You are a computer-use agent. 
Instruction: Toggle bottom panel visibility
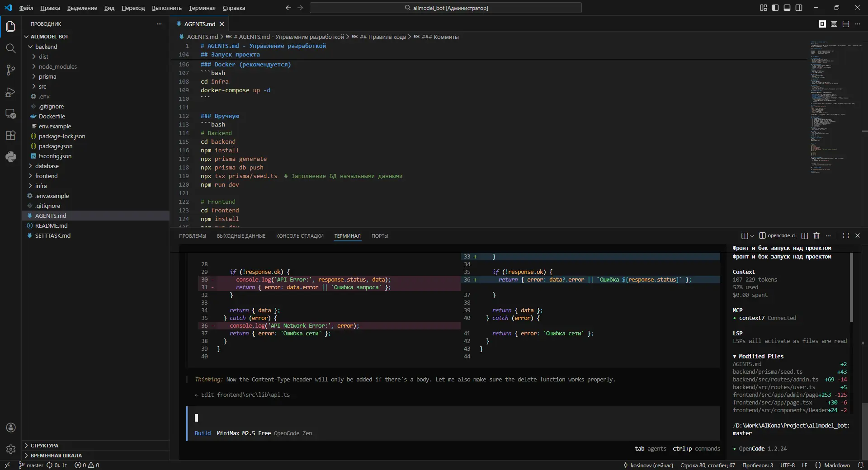coord(787,8)
